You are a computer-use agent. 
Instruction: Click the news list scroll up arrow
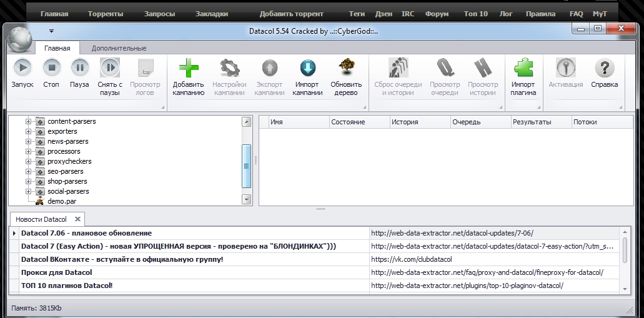[x=625, y=231]
